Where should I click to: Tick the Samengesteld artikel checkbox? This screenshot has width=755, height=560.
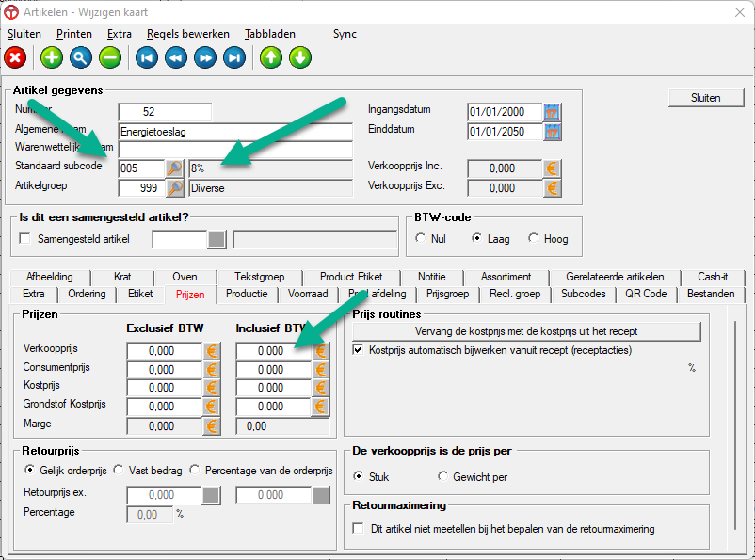(24, 239)
